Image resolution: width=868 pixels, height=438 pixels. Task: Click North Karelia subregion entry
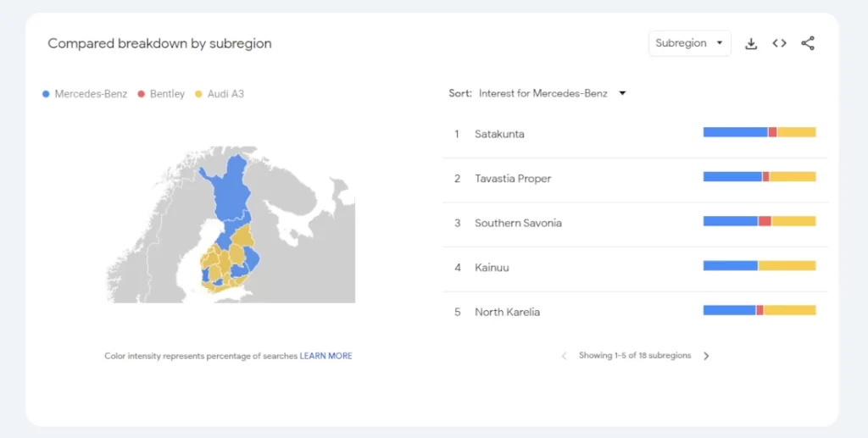[x=507, y=312]
